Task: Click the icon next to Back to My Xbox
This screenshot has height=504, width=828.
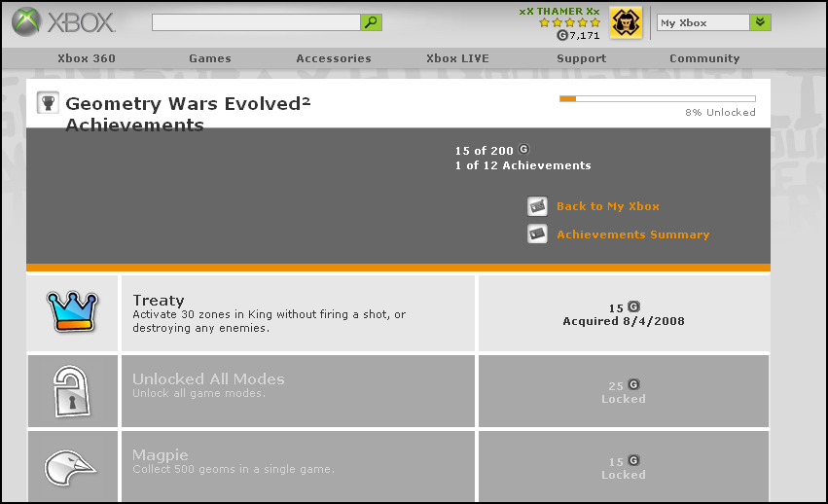Action: tap(537, 206)
